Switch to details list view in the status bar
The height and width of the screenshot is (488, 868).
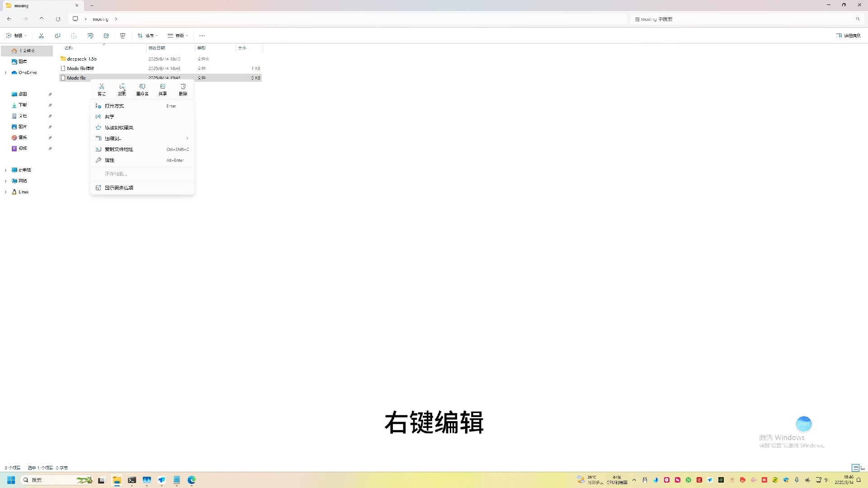pos(855,468)
